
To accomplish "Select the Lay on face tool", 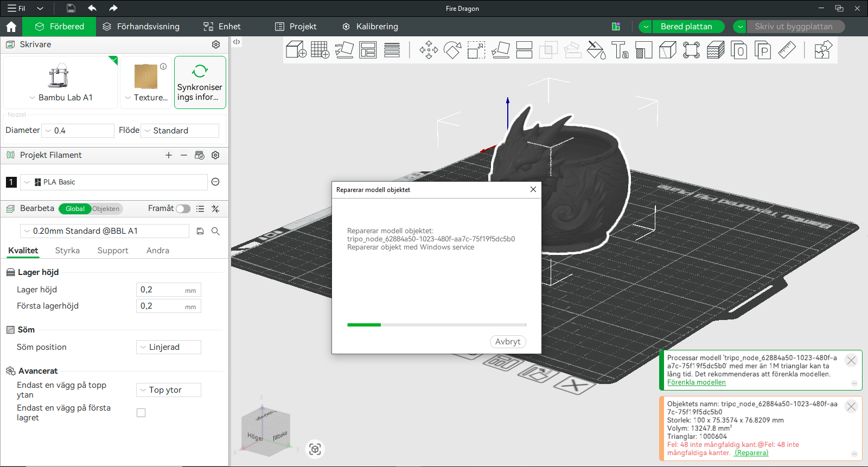I will click(x=500, y=50).
